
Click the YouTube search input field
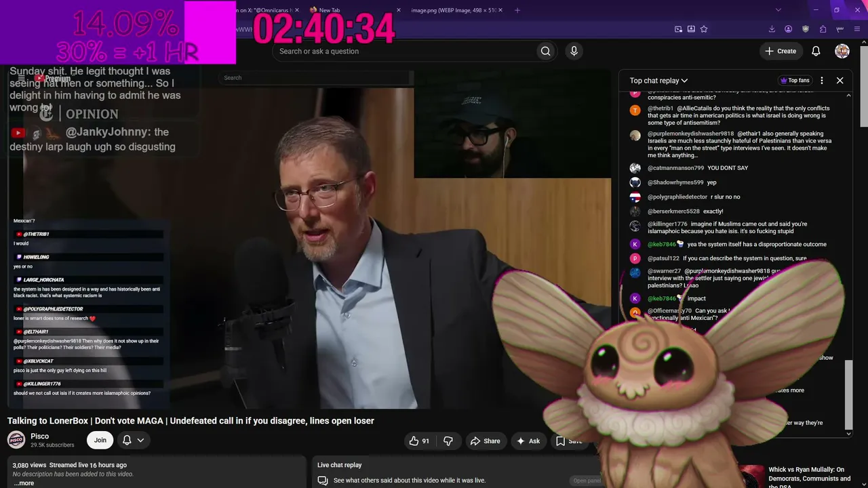403,51
